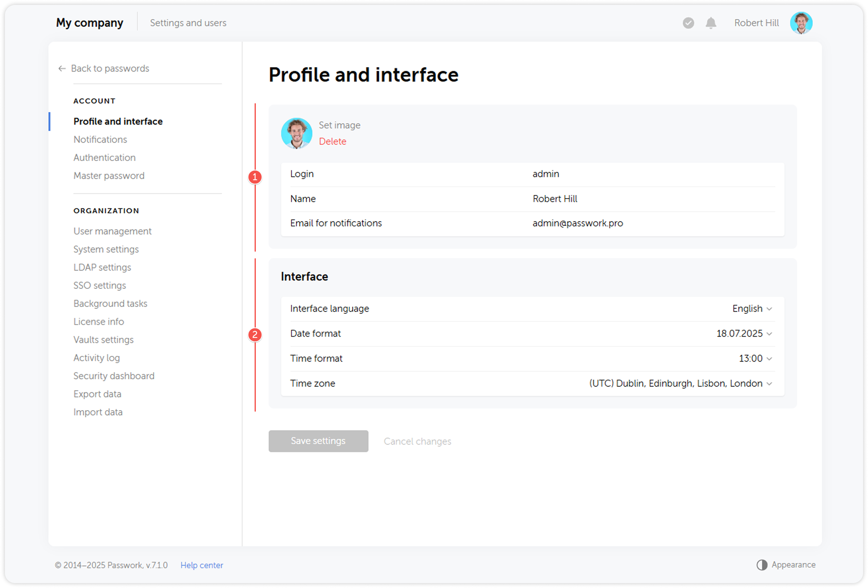Screen dimensions: 868x588
Task: Delete the current profile image
Action: point(332,141)
